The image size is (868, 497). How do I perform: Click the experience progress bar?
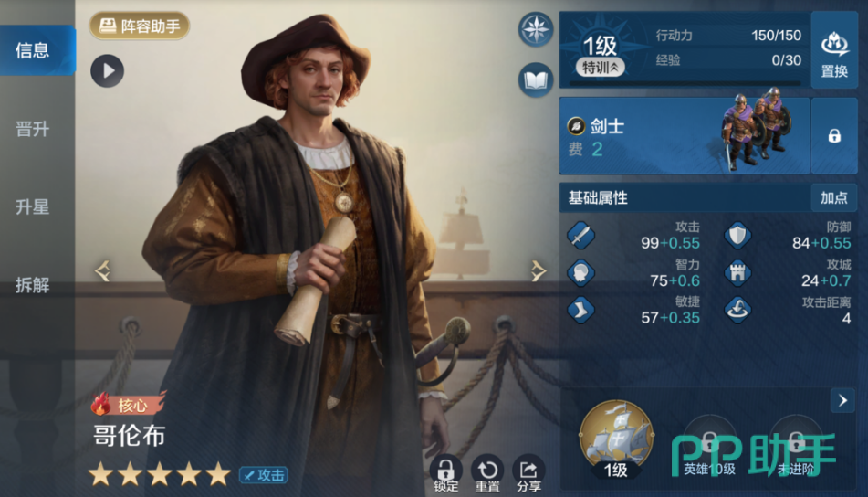pyautogui.click(x=685, y=84)
